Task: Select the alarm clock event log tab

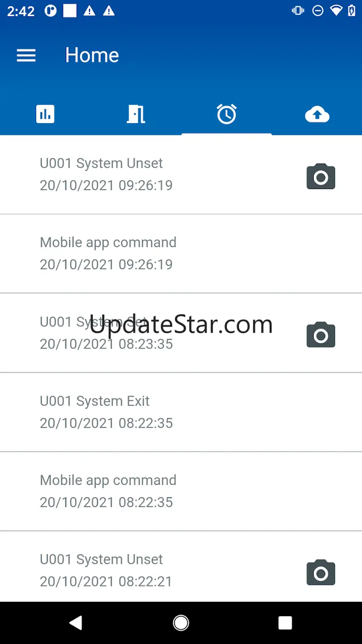Action: [x=226, y=114]
